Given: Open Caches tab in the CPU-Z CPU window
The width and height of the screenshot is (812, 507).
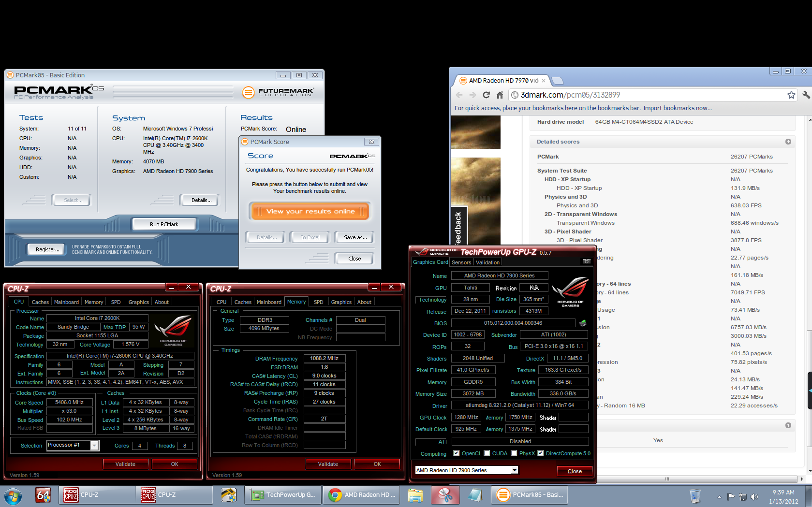Looking at the screenshot, I should point(40,302).
